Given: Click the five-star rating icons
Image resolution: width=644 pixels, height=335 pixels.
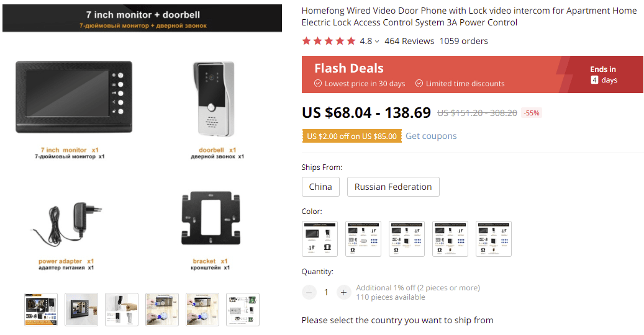Looking at the screenshot, I should coord(329,41).
